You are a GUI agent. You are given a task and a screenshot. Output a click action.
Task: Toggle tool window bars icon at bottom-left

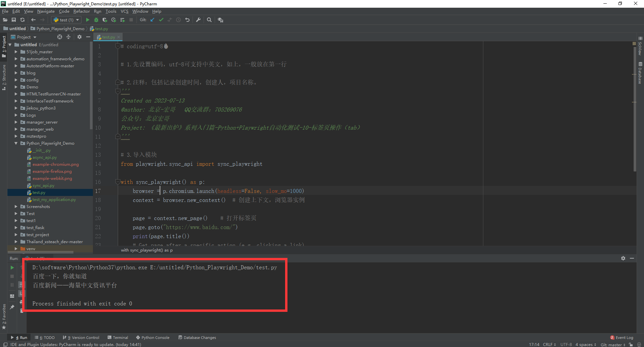[5, 344]
